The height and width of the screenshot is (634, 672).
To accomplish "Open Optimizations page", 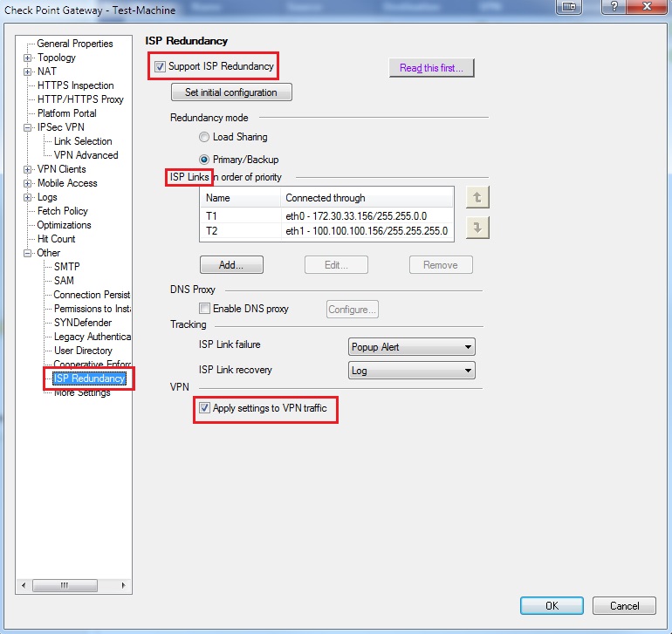I will pos(65,225).
